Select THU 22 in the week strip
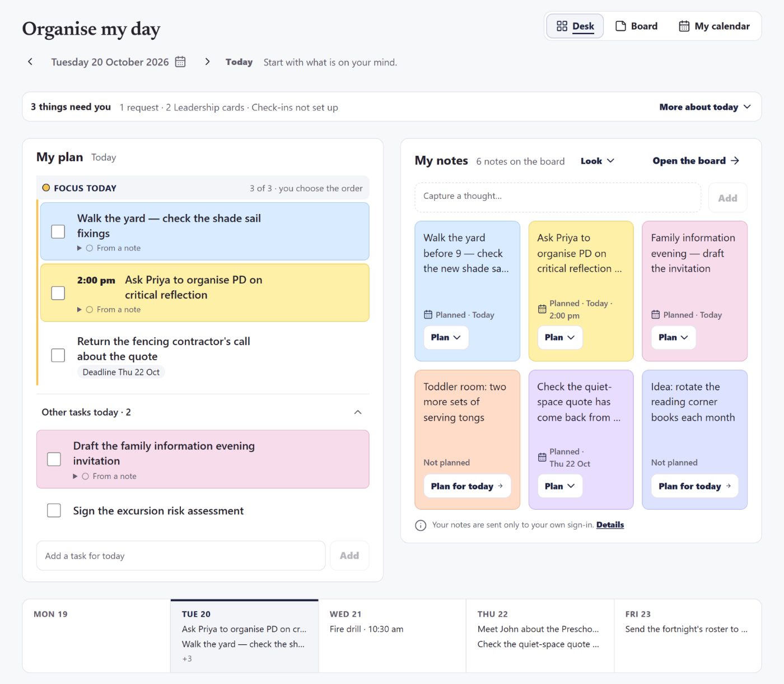Viewport: 784px width, 684px height. click(x=540, y=636)
